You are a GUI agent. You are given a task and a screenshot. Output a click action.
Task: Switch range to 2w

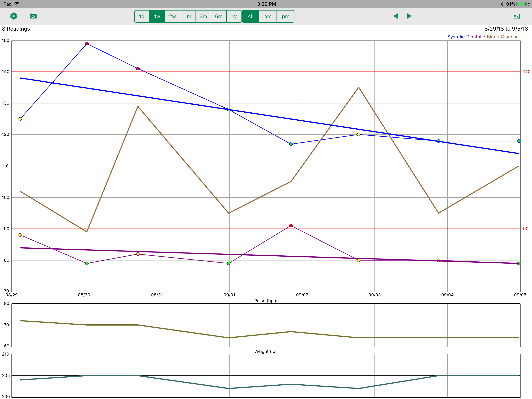[172, 16]
